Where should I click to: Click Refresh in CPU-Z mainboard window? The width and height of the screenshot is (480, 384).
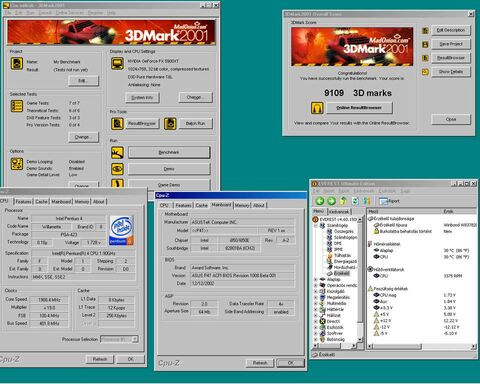click(260, 363)
